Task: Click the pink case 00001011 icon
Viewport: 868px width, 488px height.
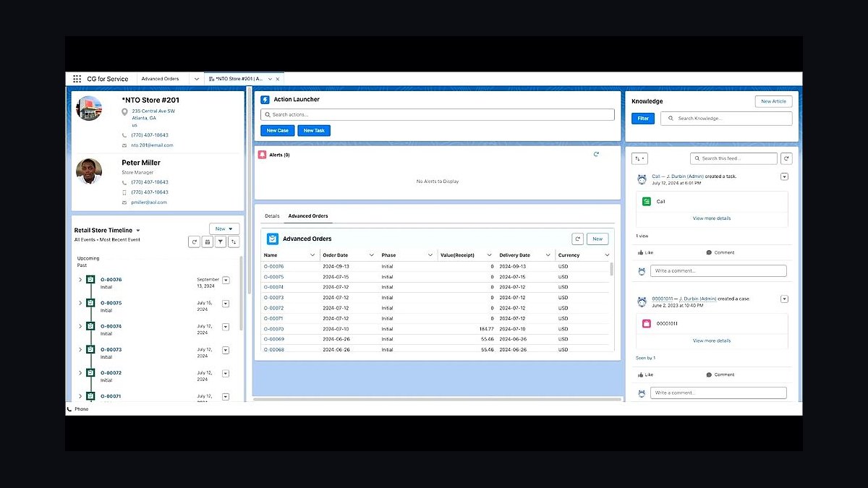Action: [647, 324]
